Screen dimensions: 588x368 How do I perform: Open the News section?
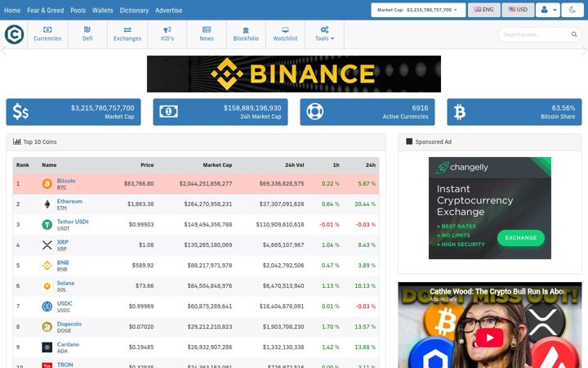[x=207, y=34]
